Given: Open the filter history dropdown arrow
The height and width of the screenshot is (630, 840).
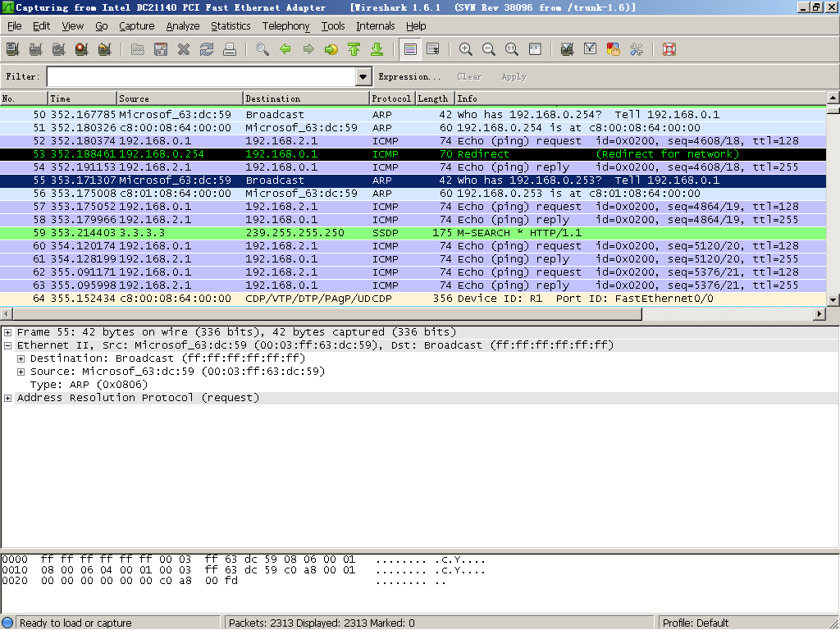Looking at the screenshot, I should click(363, 76).
